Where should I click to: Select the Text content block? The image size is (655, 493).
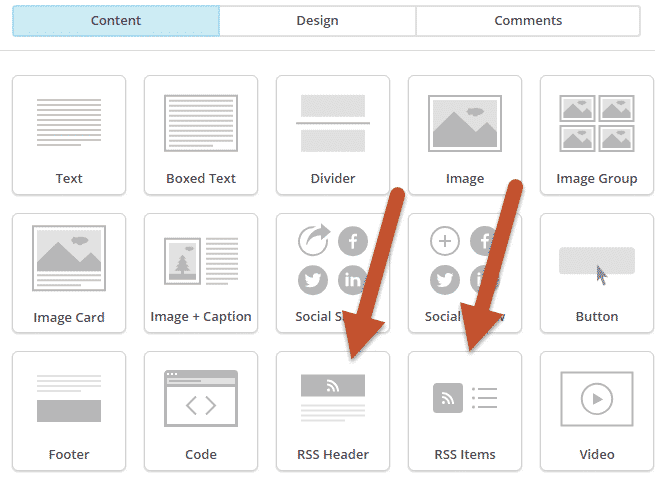click(x=69, y=135)
